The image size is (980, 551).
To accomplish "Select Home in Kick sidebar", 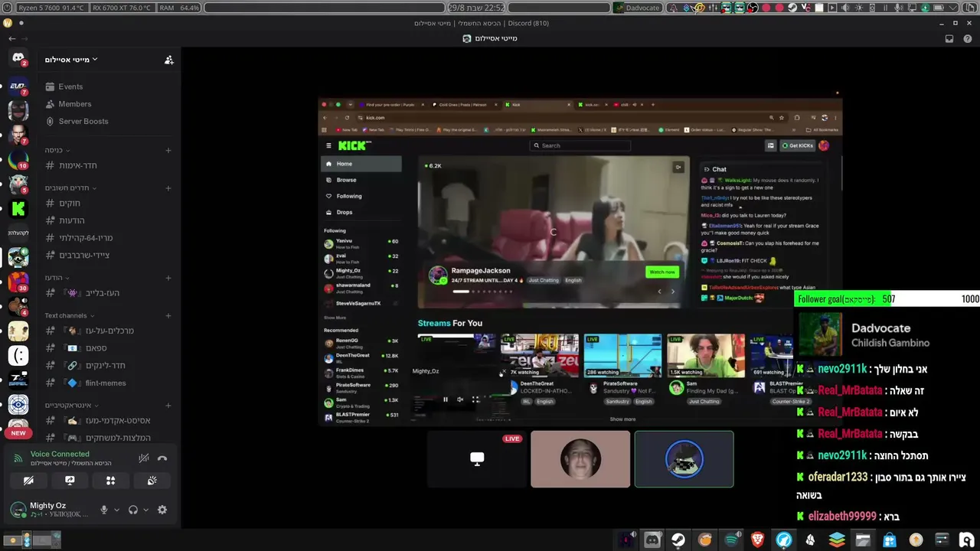I will 361,164.
